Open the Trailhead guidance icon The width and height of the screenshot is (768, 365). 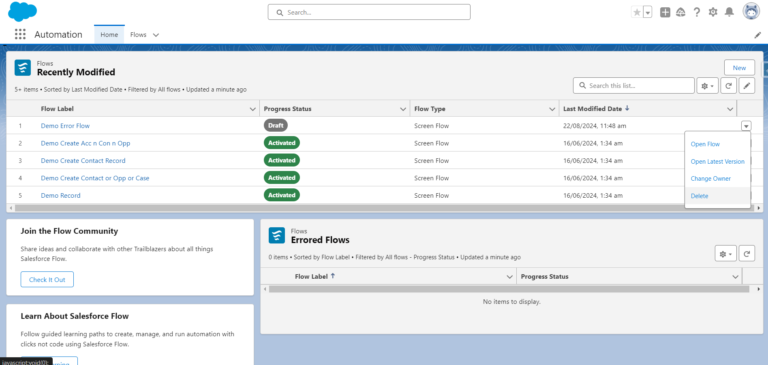click(x=680, y=13)
